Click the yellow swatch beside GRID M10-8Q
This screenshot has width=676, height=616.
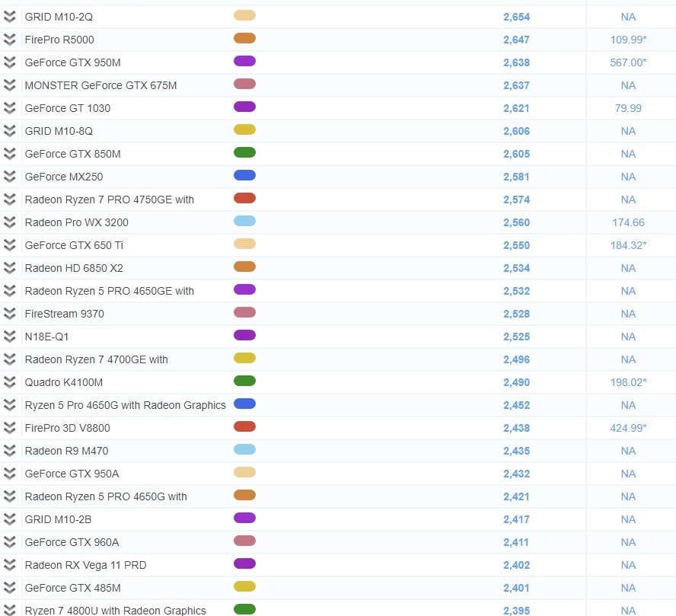[244, 129]
